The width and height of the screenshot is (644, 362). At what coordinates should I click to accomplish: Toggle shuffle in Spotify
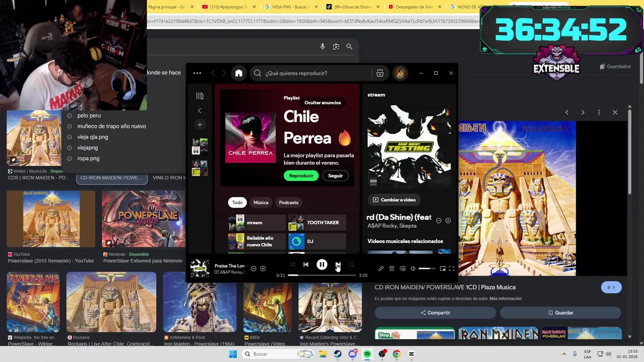coord(292,264)
